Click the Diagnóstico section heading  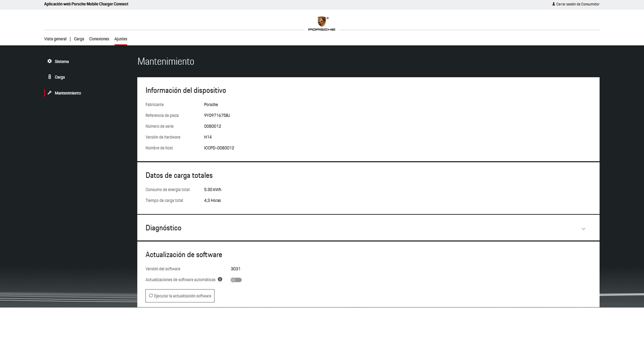(x=163, y=228)
